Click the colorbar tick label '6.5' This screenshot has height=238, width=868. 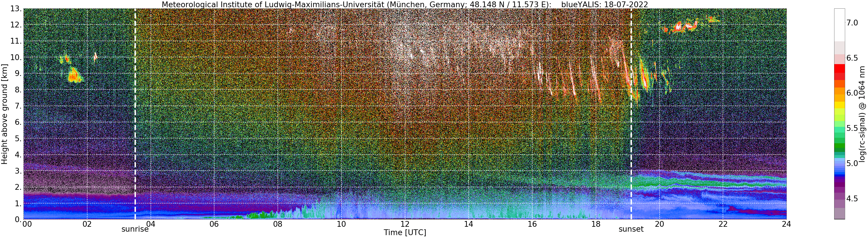852,57
